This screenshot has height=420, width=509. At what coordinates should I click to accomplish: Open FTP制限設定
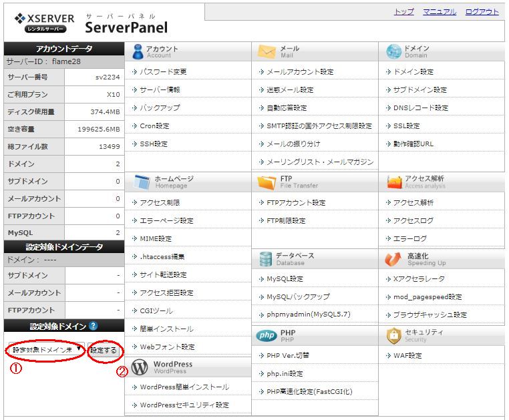pyautogui.click(x=286, y=220)
